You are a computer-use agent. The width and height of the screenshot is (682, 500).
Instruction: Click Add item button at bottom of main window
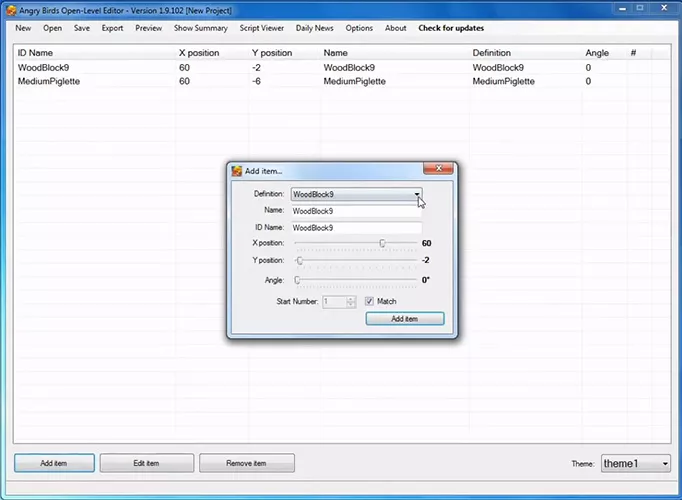click(x=54, y=463)
